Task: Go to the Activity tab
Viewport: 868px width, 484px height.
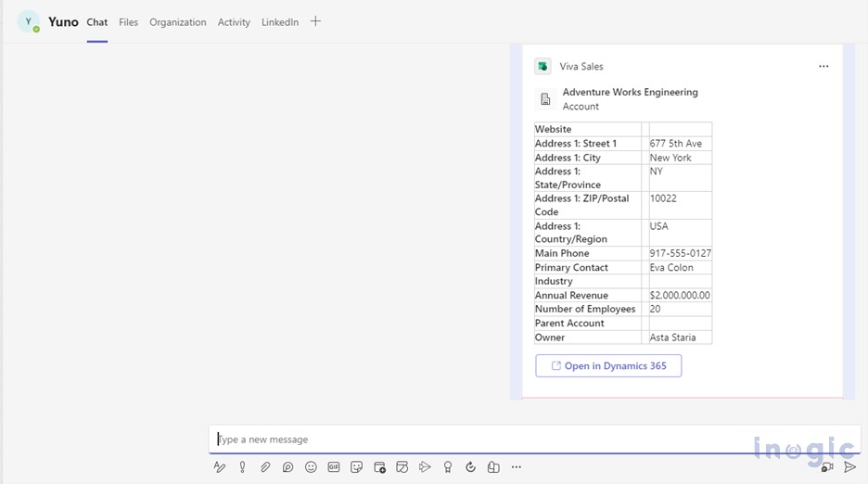Action: 234,22
